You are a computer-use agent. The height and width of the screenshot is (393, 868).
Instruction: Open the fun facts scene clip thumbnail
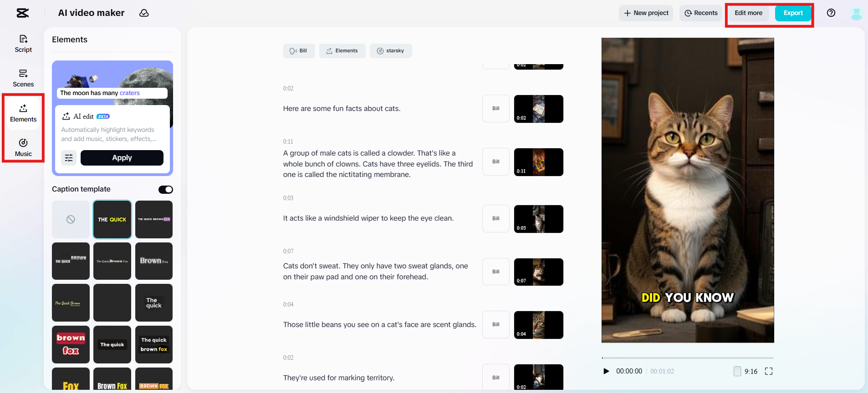[x=539, y=109]
